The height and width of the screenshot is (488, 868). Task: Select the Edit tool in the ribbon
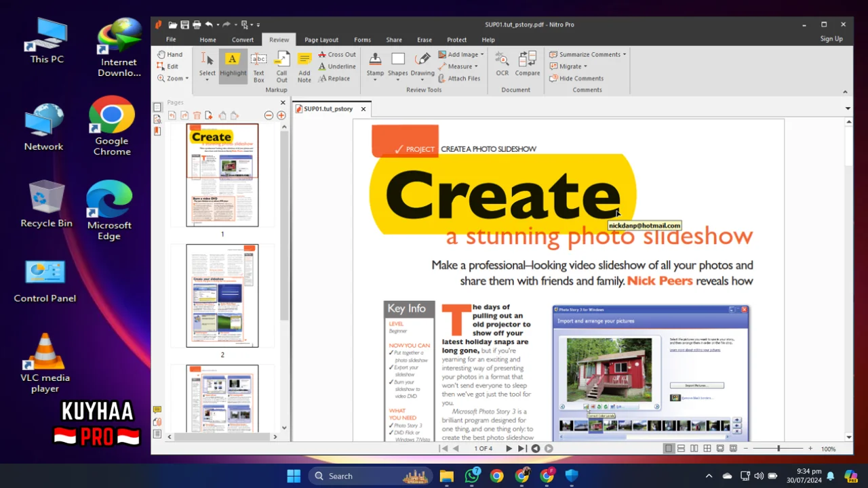point(167,66)
